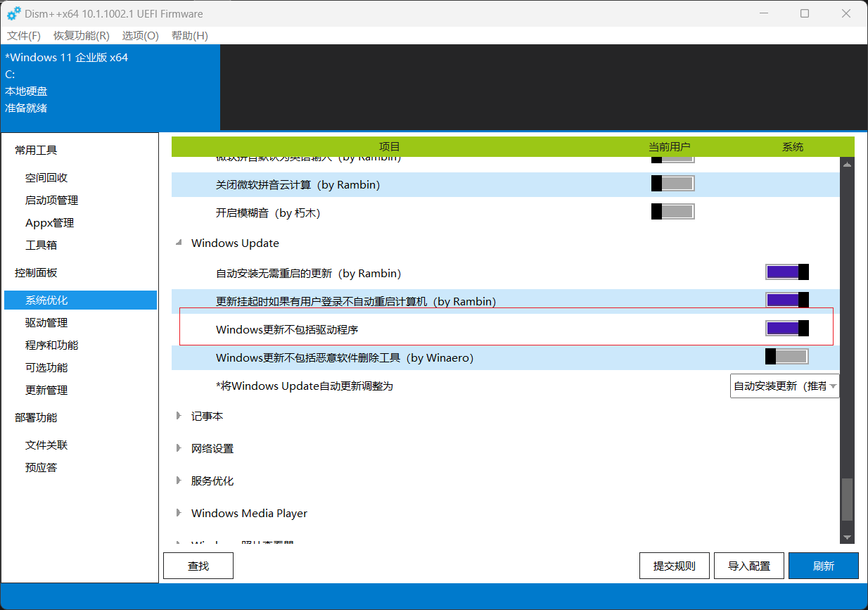Viewport: 868px width, 610px height.
Task: Expand the 记事本 section
Action: (179, 416)
